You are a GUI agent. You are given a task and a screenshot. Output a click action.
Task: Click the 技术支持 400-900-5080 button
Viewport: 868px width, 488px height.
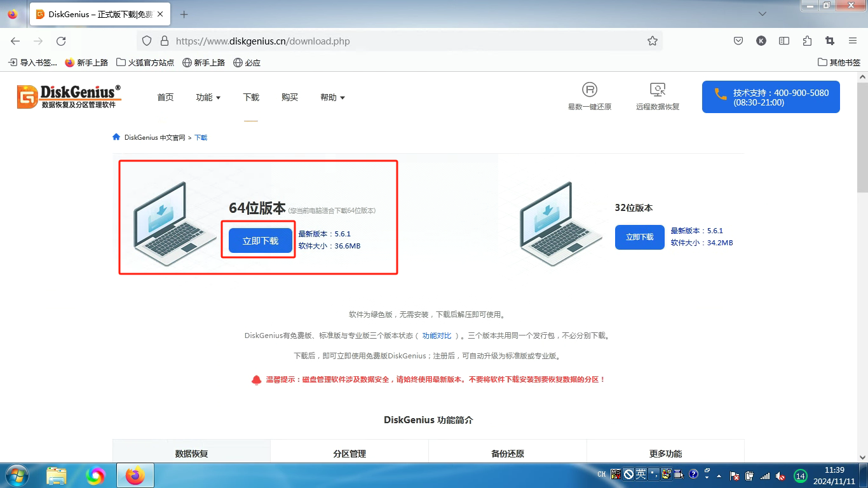[771, 97]
